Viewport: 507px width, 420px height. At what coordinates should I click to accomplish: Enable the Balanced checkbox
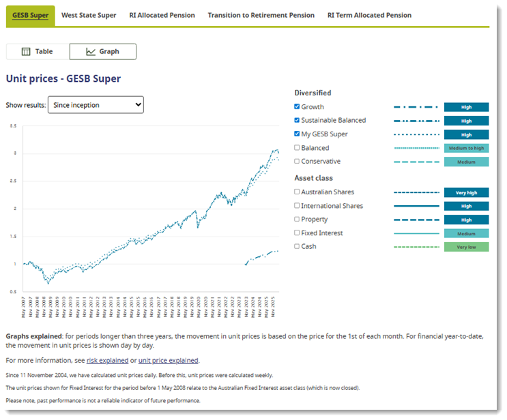tap(297, 147)
